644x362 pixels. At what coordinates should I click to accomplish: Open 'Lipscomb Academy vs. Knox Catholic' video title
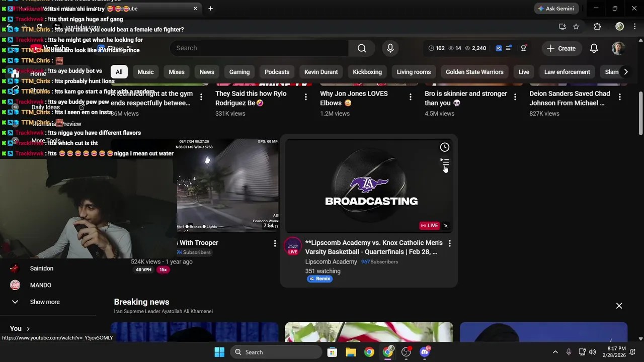tap(374, 247)
